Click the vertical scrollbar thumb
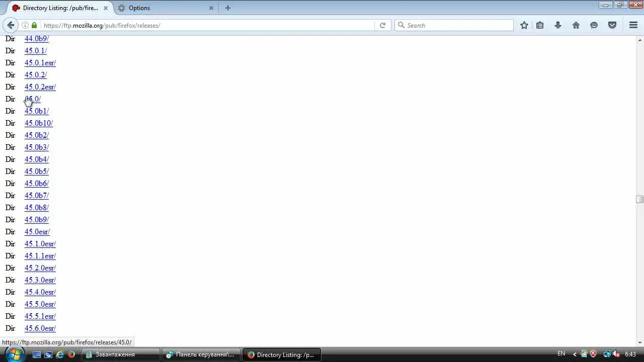644x362 pixels. [x=639, y=199]
